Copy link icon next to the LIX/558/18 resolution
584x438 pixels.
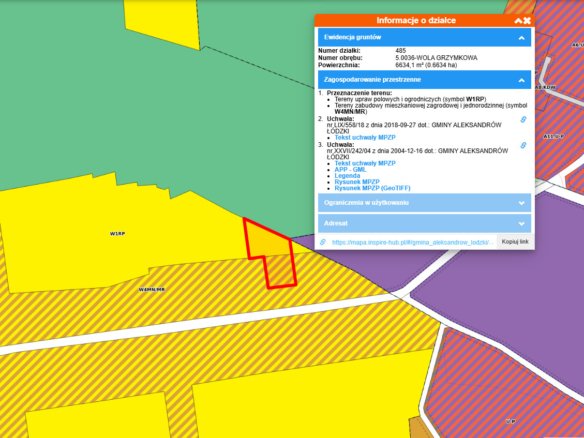(x=523, y=120)
